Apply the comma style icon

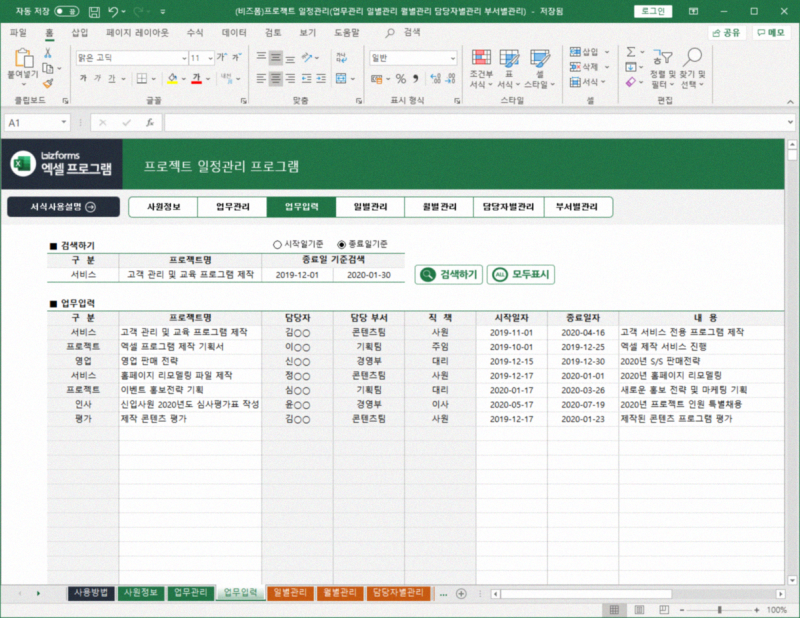416,79
